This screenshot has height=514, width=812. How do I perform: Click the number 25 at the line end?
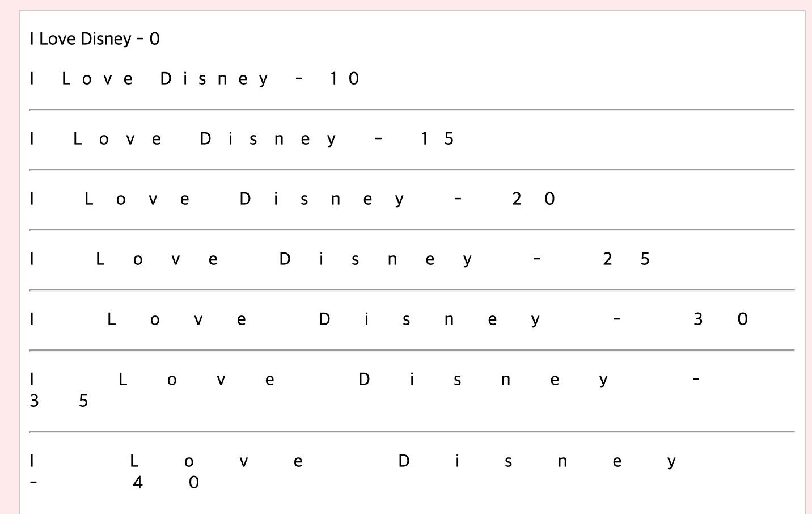626,259
